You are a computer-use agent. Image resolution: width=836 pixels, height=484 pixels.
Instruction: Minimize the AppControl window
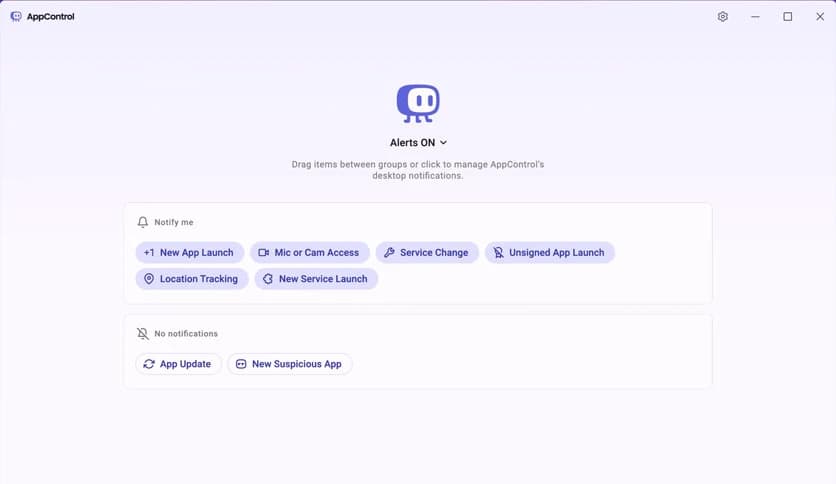pyautogui.click(x=755, y=17)
